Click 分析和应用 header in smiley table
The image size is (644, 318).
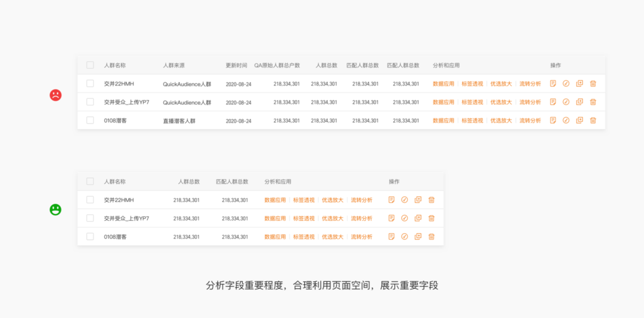click(x=278, y=182)
